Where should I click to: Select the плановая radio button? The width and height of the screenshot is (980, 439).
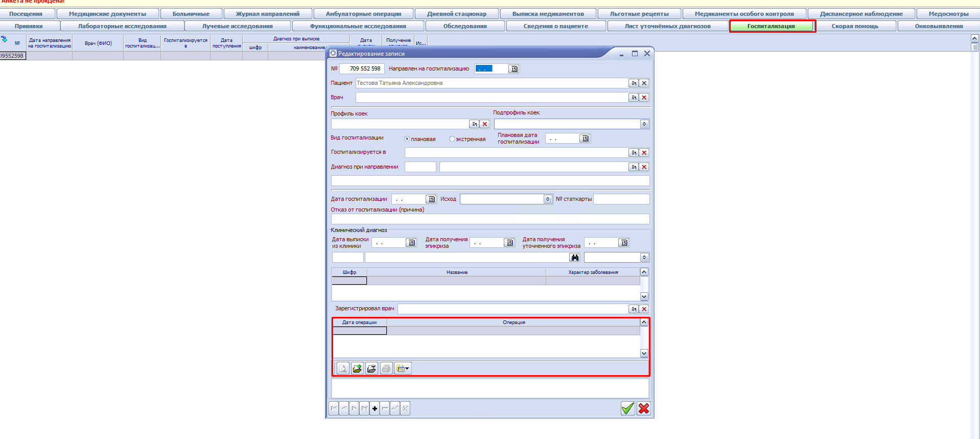point(407,139)
